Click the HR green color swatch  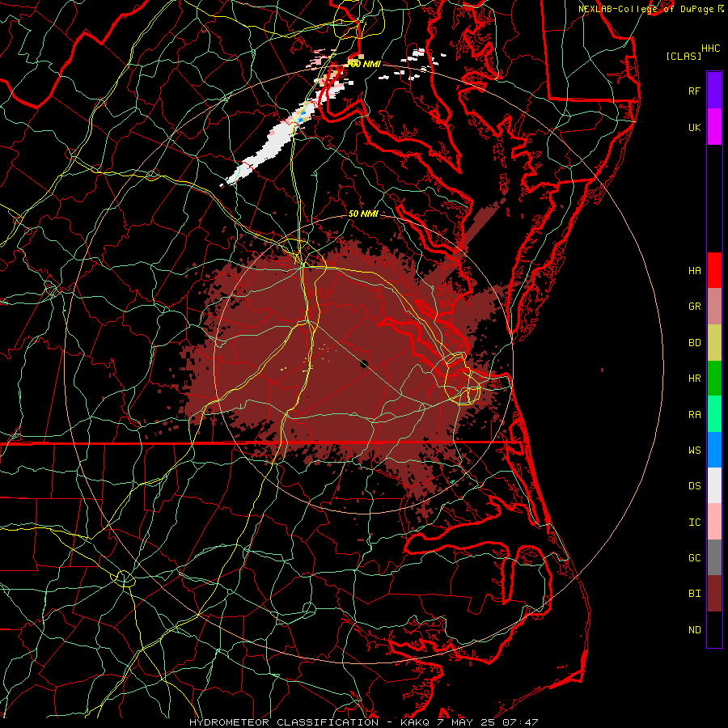pyautogui.click(x=714, y=379)
